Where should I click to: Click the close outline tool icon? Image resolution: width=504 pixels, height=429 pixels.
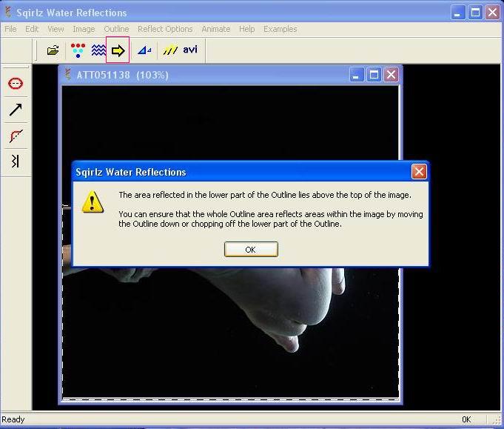[x=16, y=161]
